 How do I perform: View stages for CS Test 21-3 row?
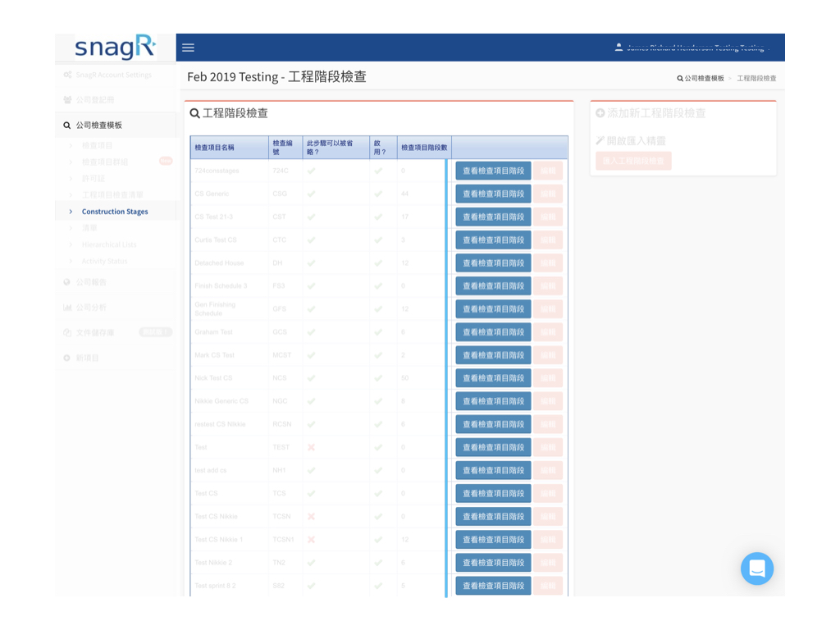click(493, 217)
